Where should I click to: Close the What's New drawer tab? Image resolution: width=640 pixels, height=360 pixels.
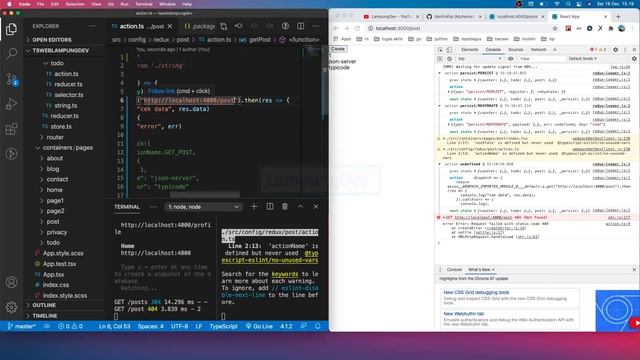pos(493,270)
